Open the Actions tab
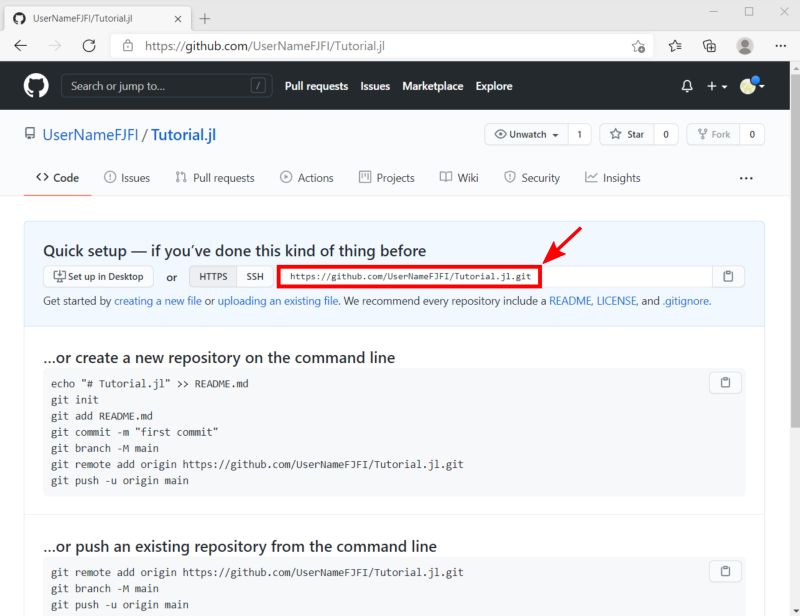Screen dimensions: 800x616 point(307,178)
